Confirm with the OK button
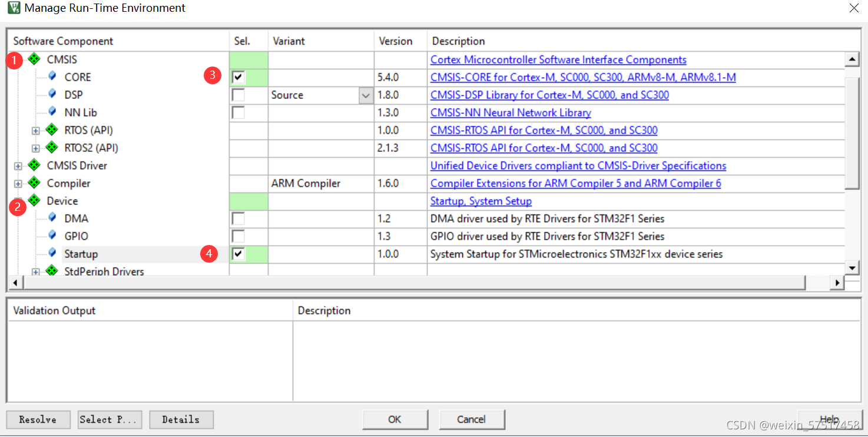Screen dimensions: 868x437 coord(395,419)
